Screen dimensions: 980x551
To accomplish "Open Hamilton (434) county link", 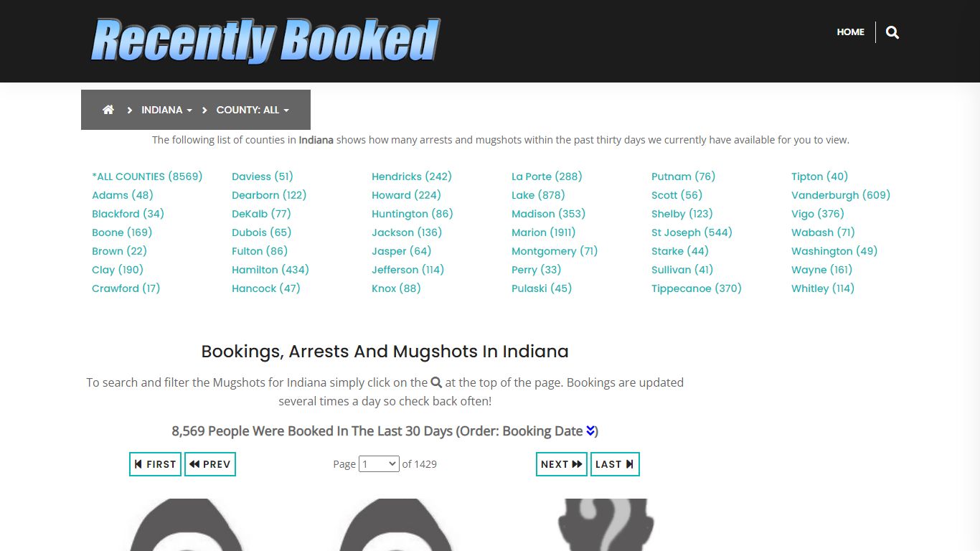I will click(270, 270).
